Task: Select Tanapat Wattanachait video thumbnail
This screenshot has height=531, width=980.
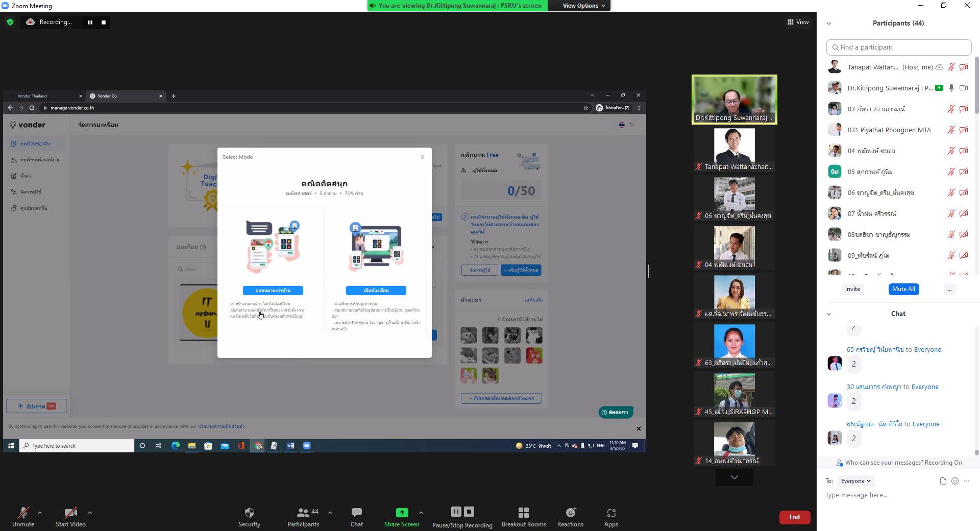Action: 734,150
